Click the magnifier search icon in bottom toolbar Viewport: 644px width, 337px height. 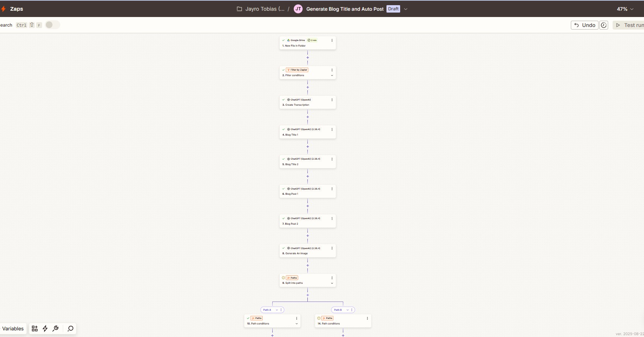70,329
